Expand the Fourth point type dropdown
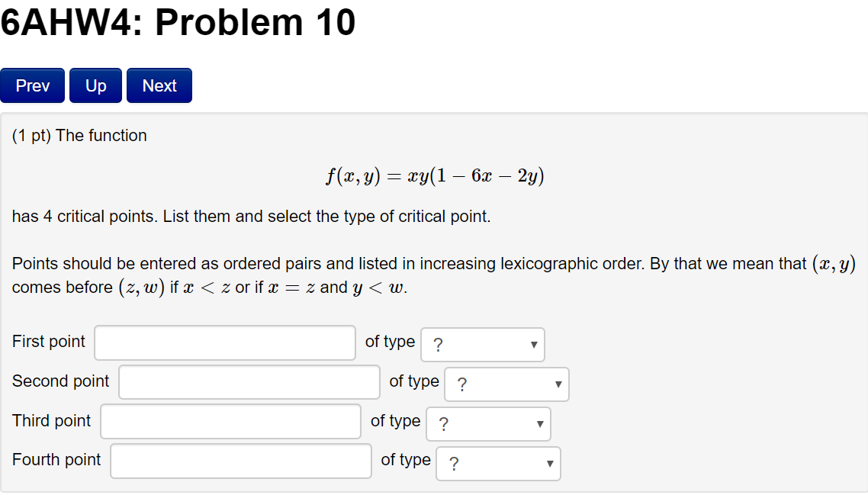This screenshot has height=495, width=868. click(x=497, y=463)
